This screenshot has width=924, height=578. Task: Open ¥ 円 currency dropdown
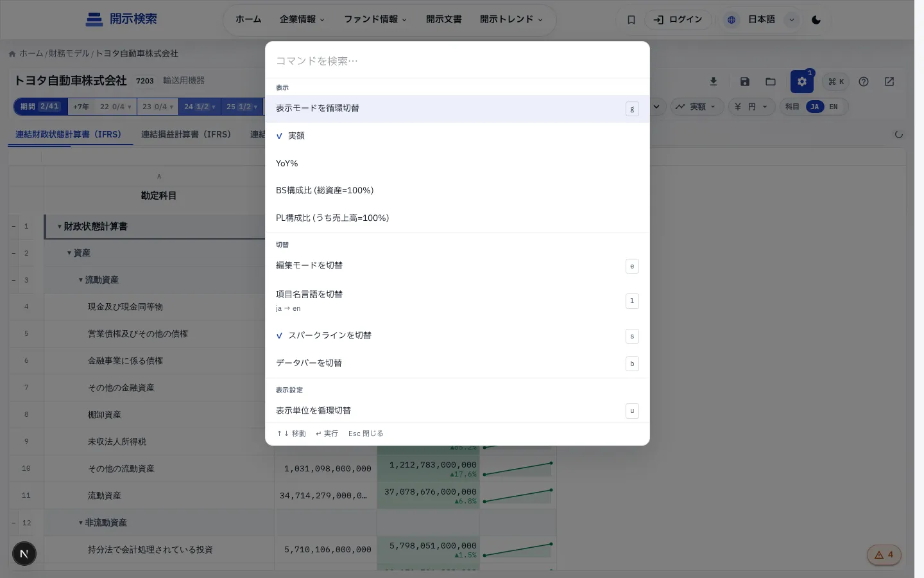[x=751, y=107]
